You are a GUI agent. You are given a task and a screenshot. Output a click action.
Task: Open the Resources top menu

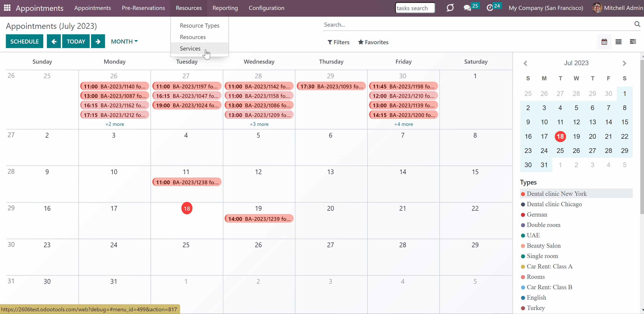189,8
